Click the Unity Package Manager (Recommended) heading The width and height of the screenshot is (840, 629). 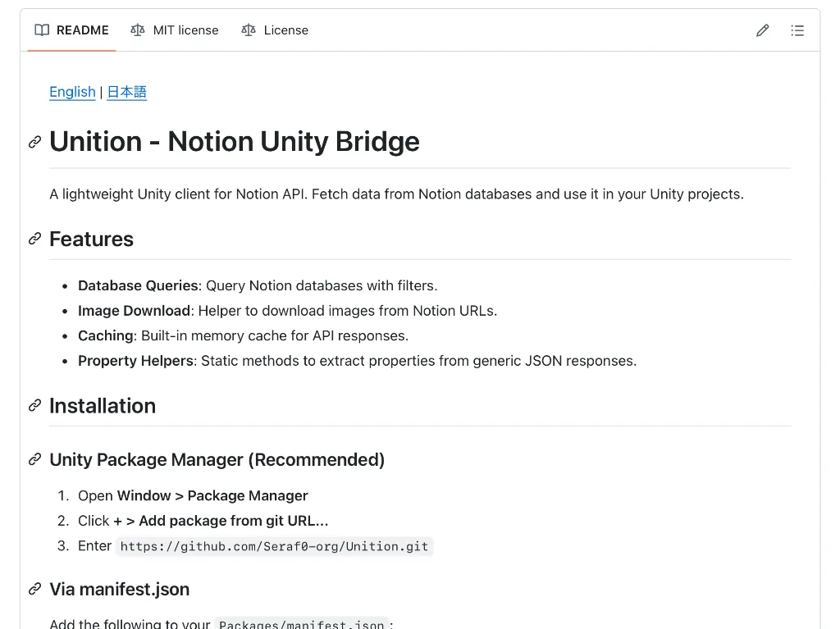click(217, 460)
